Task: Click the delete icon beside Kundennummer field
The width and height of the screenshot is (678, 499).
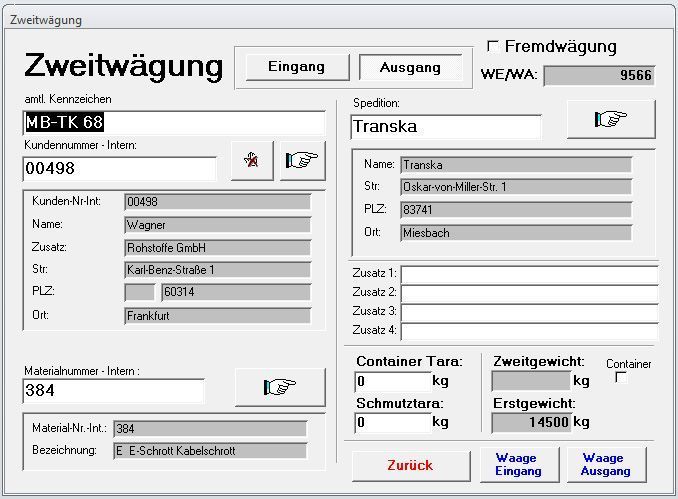Action: [x=251, y=161]
